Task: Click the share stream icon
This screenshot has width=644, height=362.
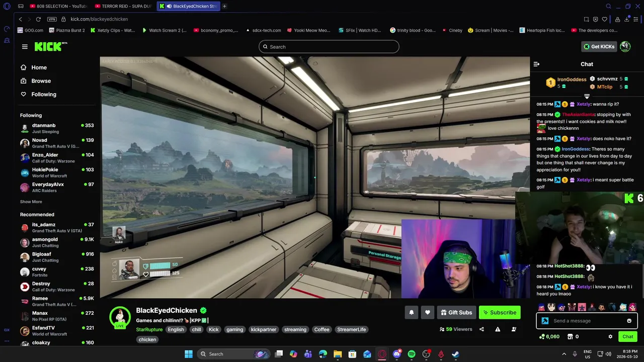Action: click(x=481, y=329)
